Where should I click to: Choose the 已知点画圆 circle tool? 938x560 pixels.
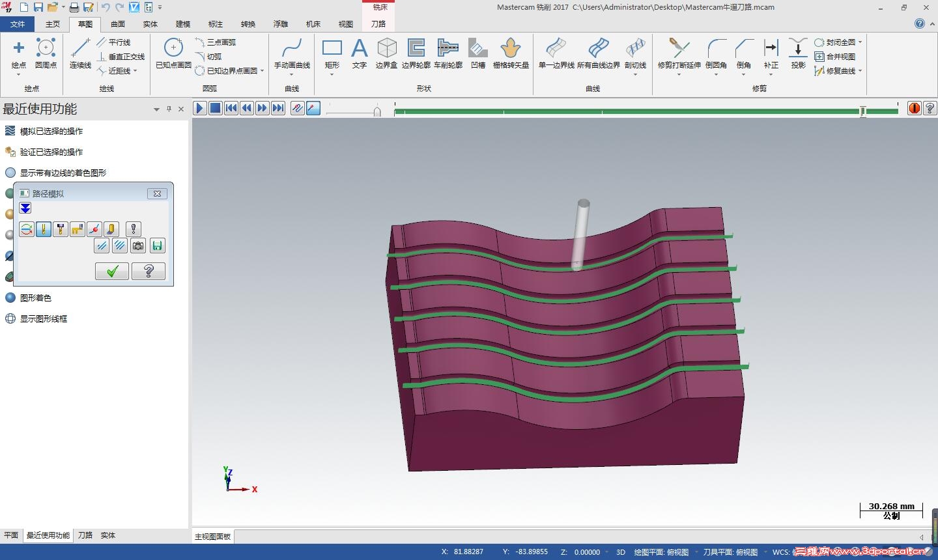pyautogui.click(x=173, y=48)
